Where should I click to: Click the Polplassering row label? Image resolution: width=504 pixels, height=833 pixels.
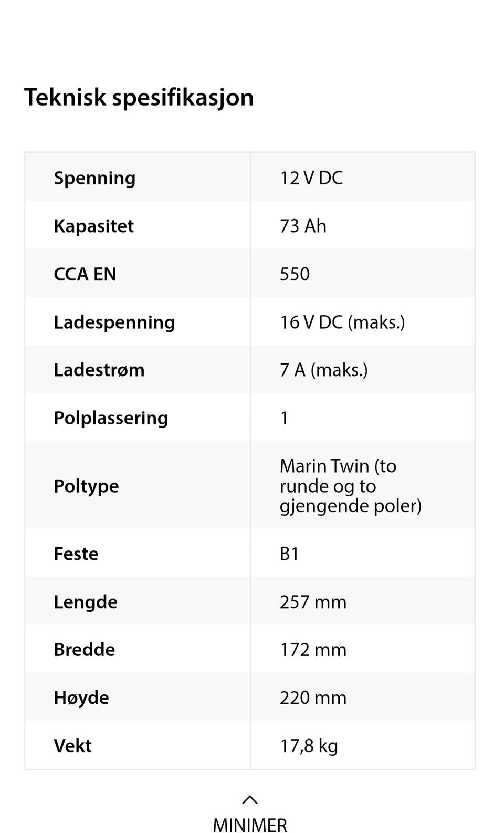(x=111, y=419)
